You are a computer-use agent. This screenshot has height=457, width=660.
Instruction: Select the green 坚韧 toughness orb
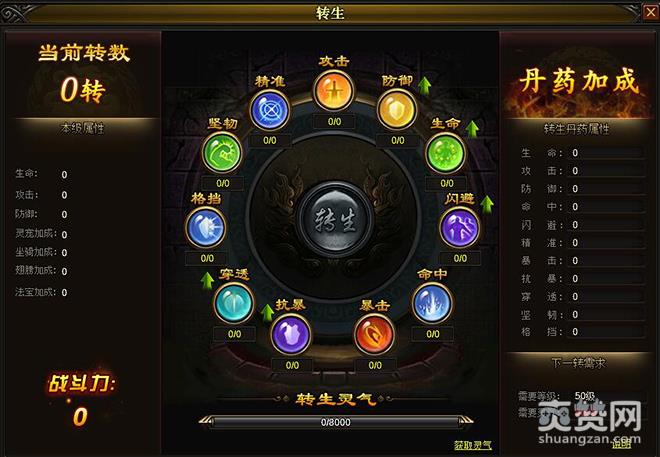pyautogui.click(x=222, y=153)
